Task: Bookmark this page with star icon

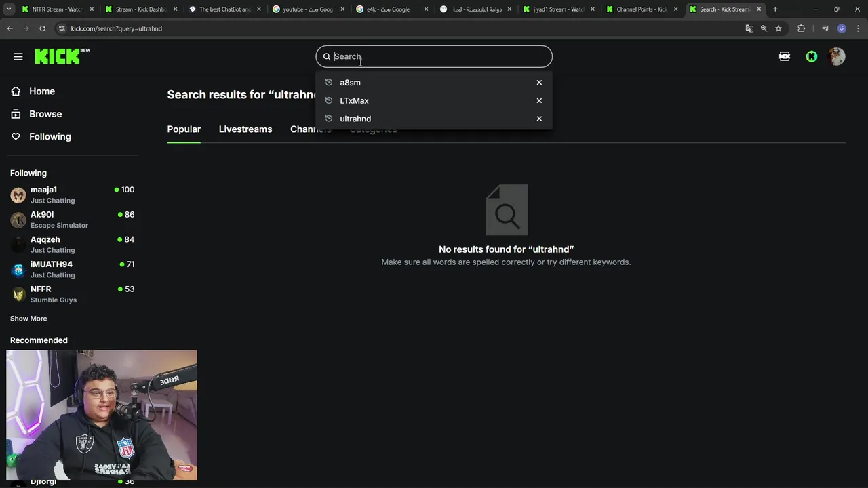Action: 778,28
